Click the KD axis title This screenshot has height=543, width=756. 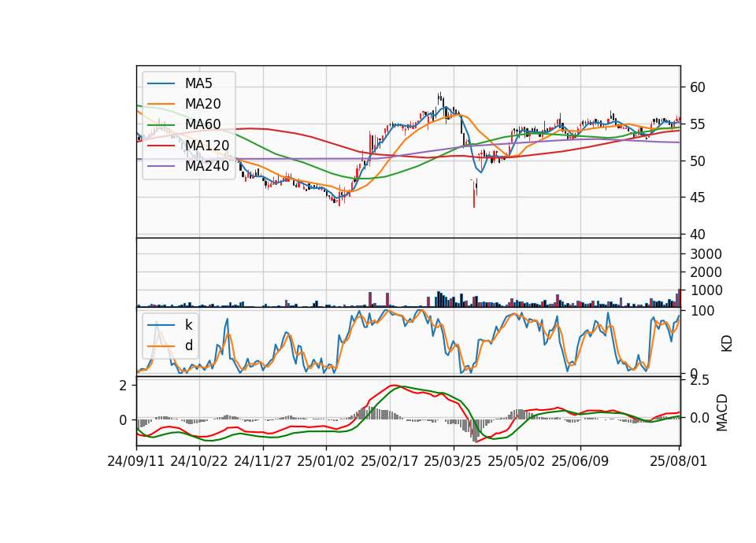[727, 344]
